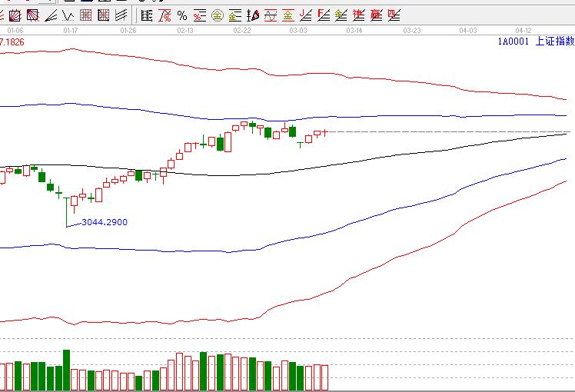Click the 01-17 date on time axis
This screenshot has width=575, height=392.
[71, 30]
